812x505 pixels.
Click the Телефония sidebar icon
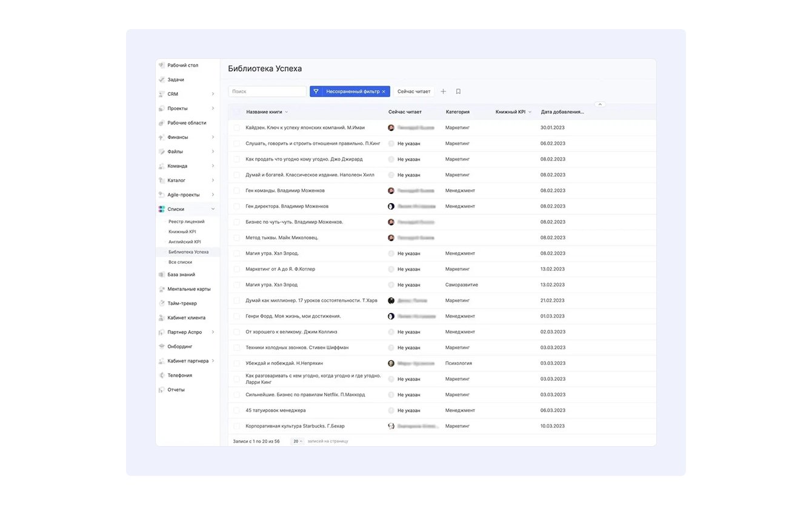coord(162,375)
